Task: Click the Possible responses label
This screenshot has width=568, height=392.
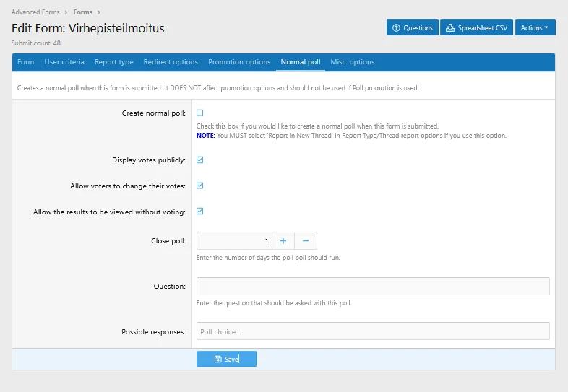Action: click(x=154, y=331)
